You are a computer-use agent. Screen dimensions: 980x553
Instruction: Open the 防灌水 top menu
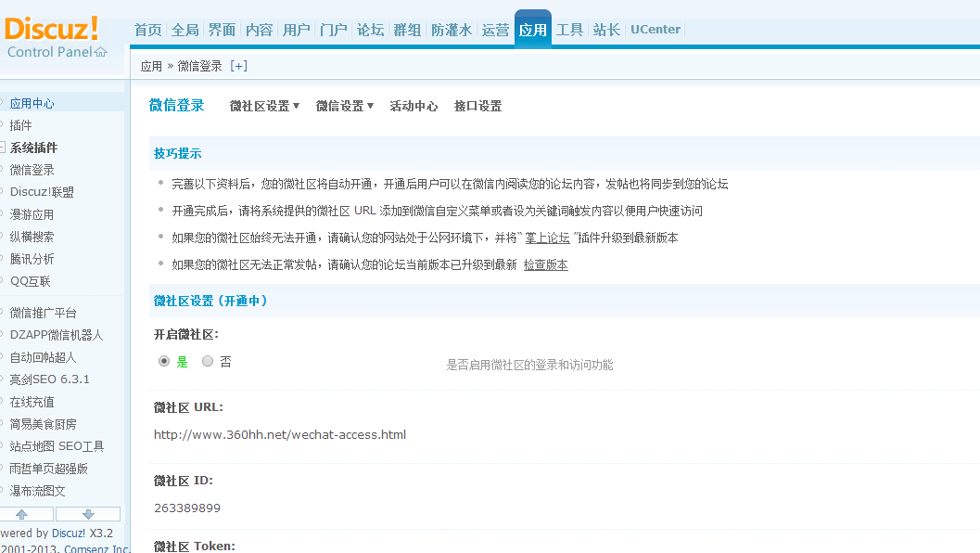pyautogui.click(x=452, y=30)
